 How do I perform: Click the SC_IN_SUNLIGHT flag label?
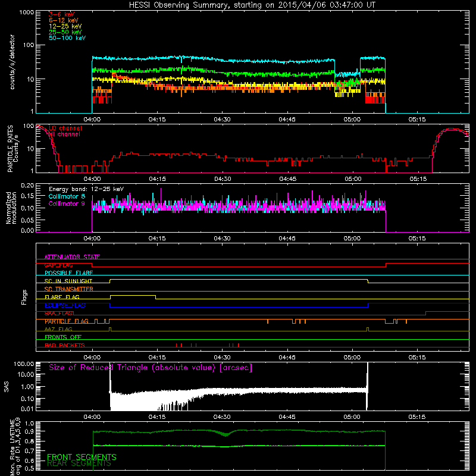(68, 281)
